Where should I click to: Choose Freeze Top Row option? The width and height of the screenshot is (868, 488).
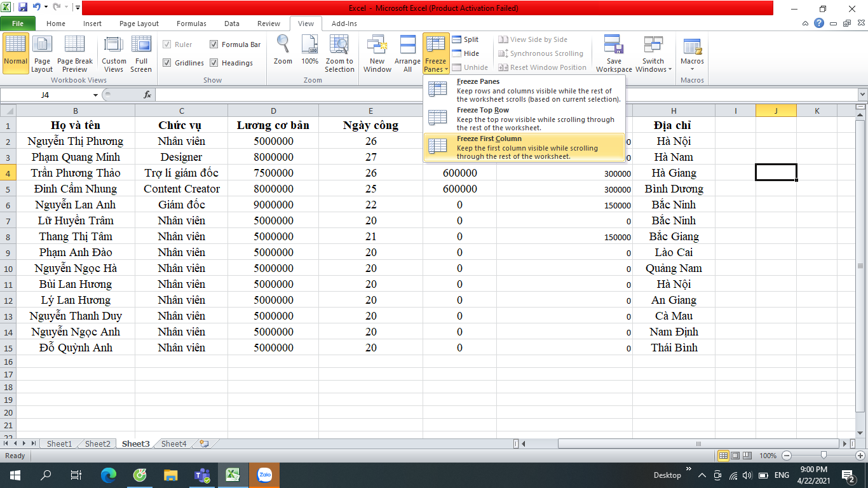(x=525, y=119)
